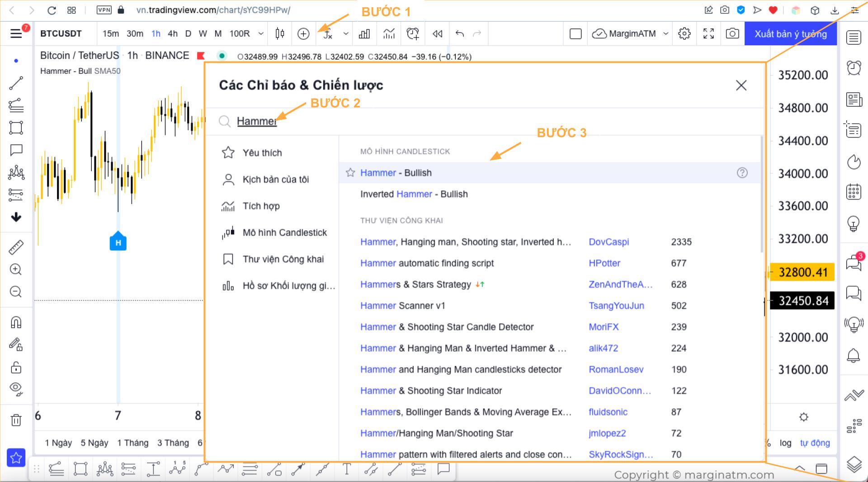868x482 pixels.
Task: Toggle favorite star for Hammer - Bullish
Action: point(350,173)
